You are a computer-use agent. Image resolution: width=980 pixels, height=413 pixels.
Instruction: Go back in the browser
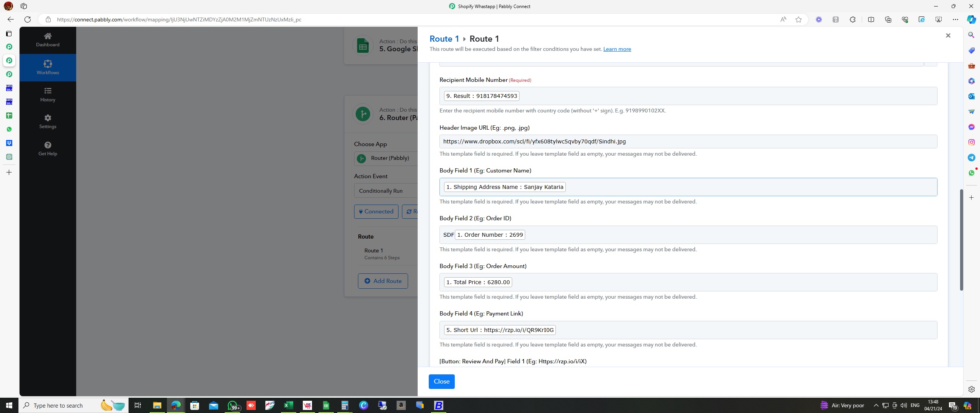(10, 20)
